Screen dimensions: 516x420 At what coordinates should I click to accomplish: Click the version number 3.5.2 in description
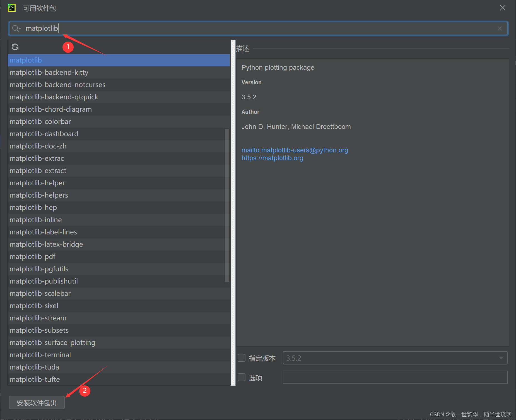point(249,97)
